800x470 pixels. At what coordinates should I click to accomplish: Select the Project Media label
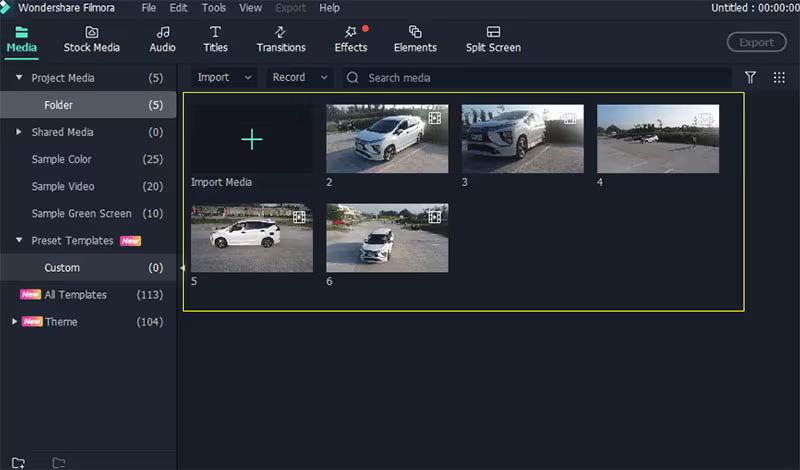click(63, 78)
